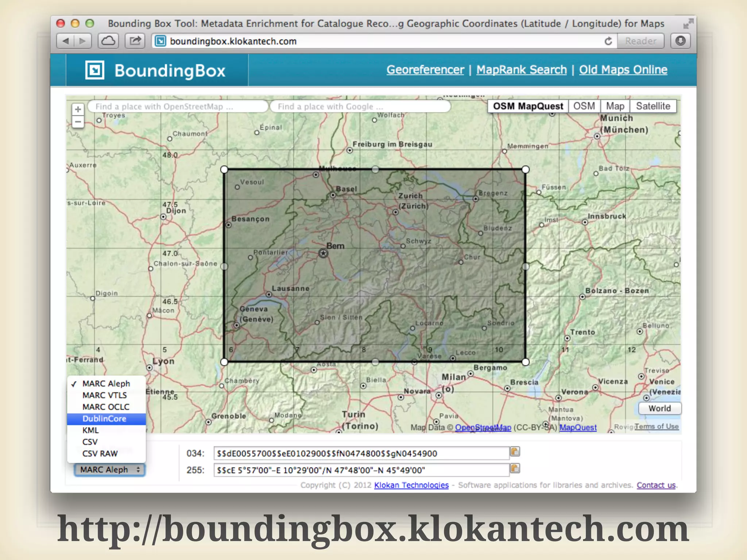Click the Reader button in address bar
The image size is (747, 560).
(x=640, y=41)
